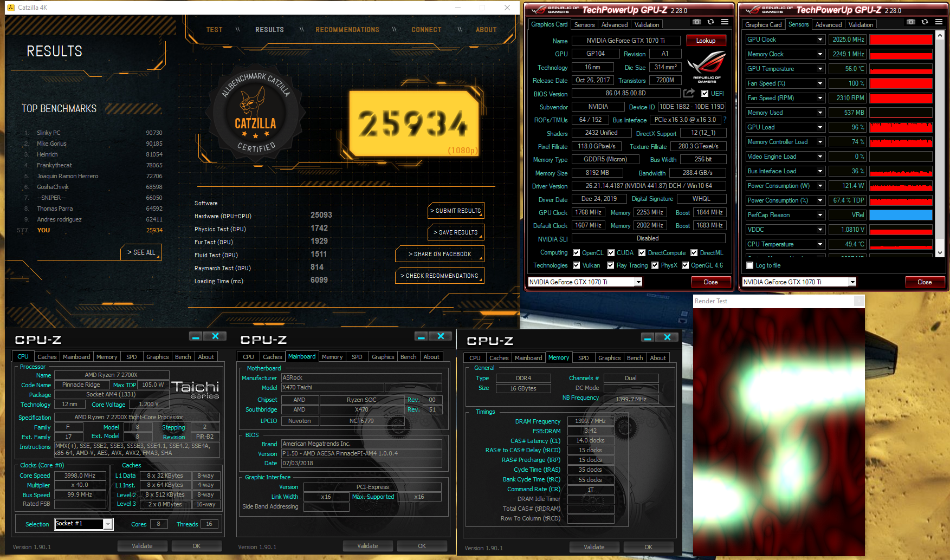The width and height of the screenshot is (950, 560).
Task: Open Socket #1 selection dropdown in CPU-Z
Action: pyautogui.click(x=108, y=524)
